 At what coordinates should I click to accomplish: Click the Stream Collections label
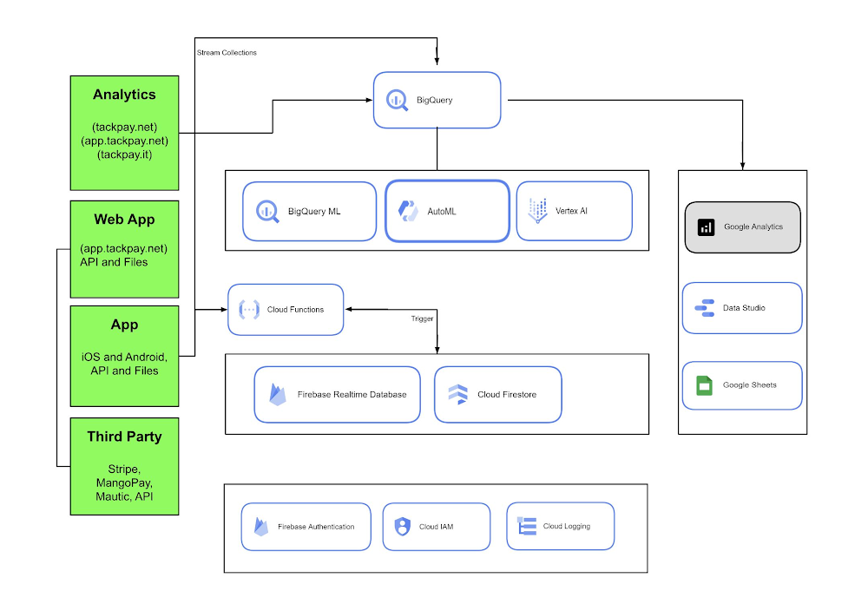pyautogui.click(x=227, y=53)
